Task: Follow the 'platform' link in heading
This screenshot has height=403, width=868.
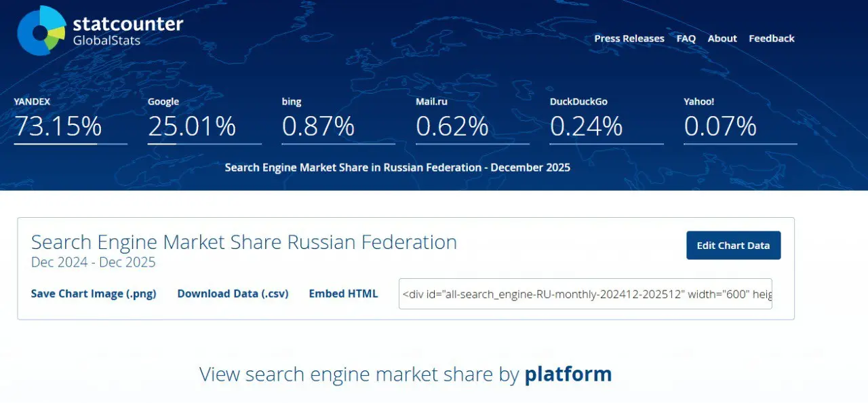Action: pyautogui.click(x=568, y=374)
